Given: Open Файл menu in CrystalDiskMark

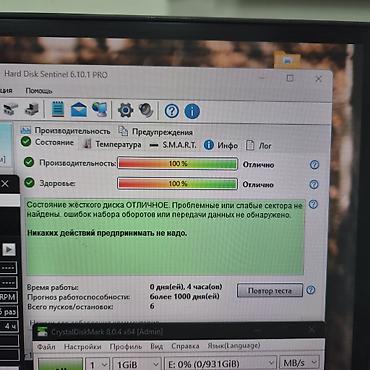Looking at the screenshot, I should (x=46, y=347).
